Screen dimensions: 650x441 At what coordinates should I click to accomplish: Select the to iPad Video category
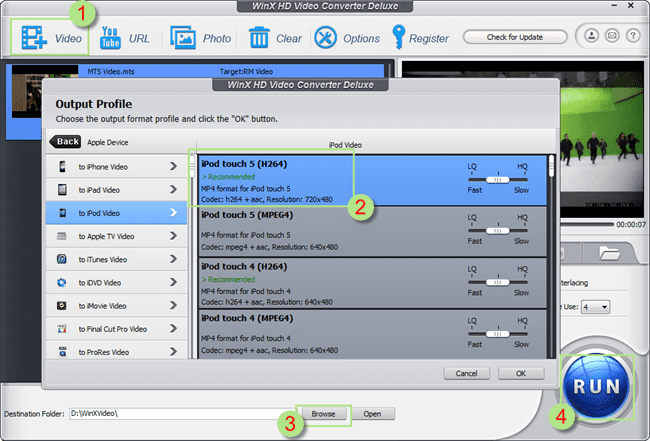(x=116, y=190)
